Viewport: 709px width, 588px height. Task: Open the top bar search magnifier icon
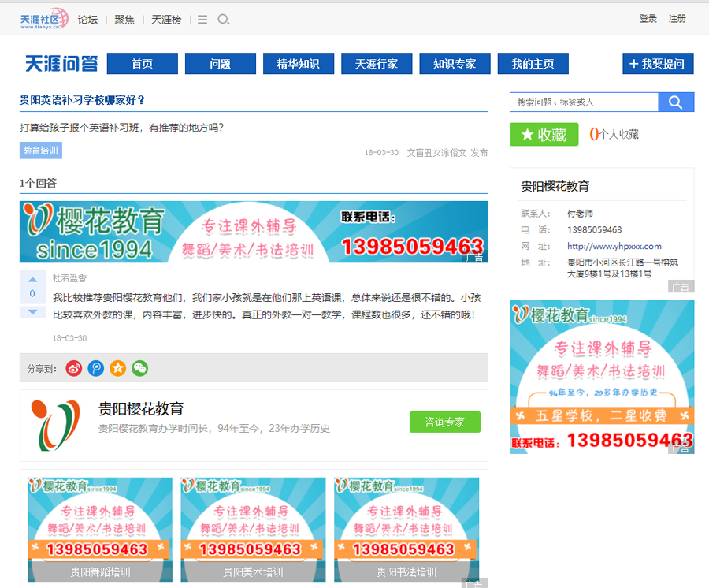pos(224,20)
